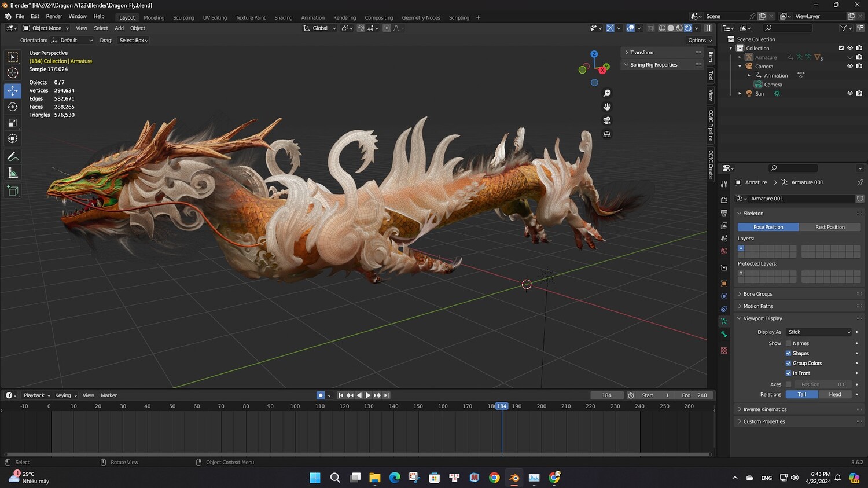Switch to the Sculpting workspace tab
Image resolution: width=868 pixels, height=488 pixels.
click(183, 17)
